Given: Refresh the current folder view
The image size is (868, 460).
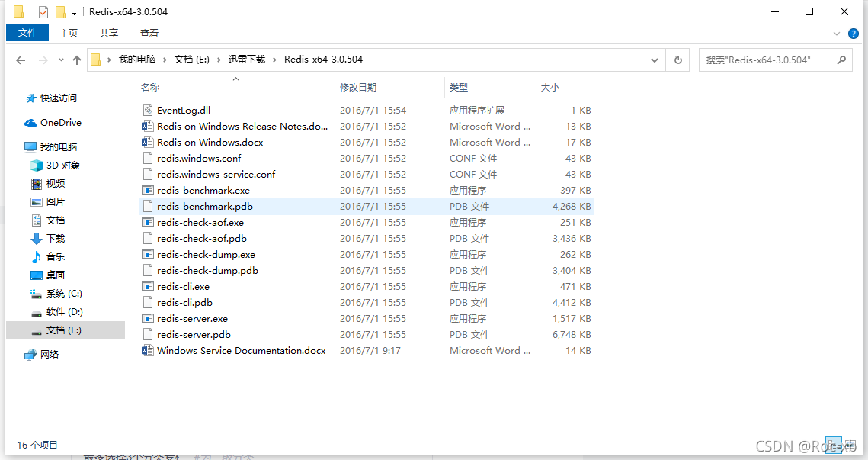Looking at the screenshot, I should click(x=678, y=60).
